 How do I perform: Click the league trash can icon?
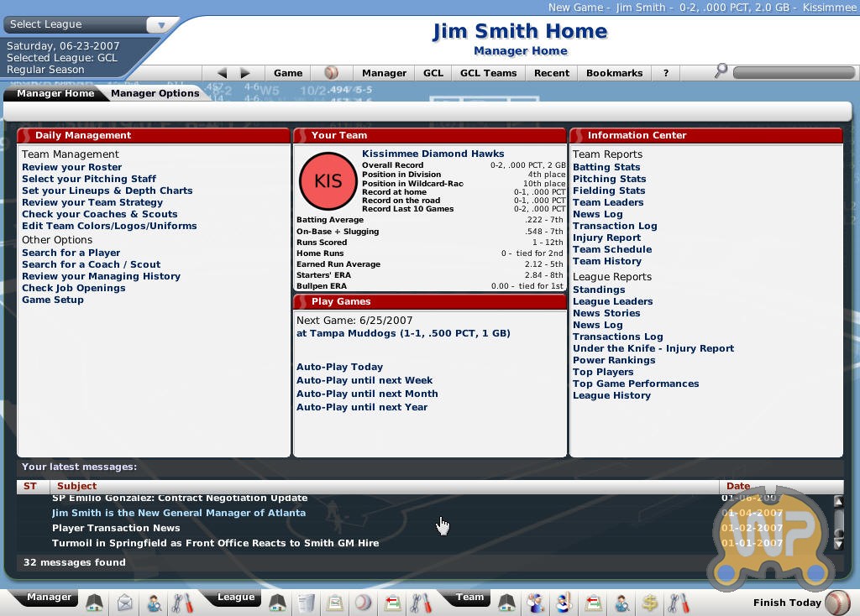[x=307, y=603]
